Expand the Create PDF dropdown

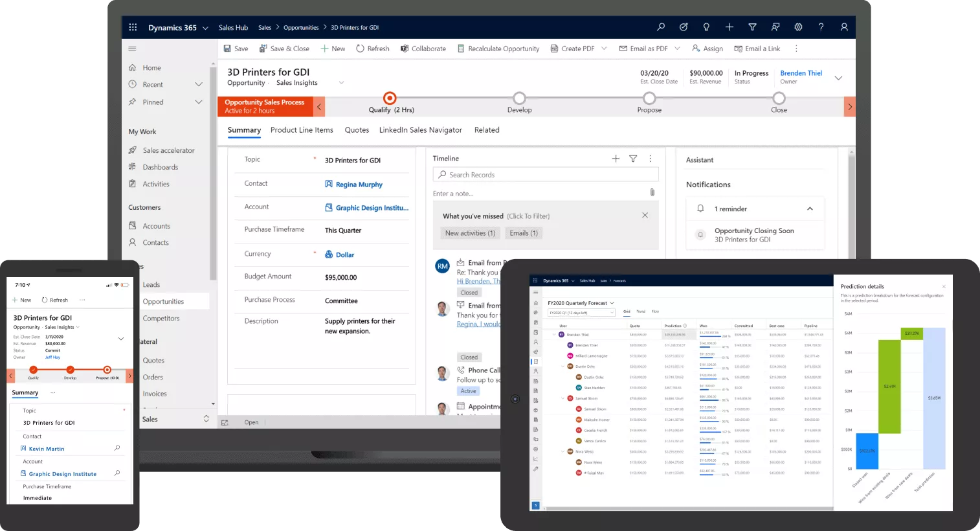[605, 48]
